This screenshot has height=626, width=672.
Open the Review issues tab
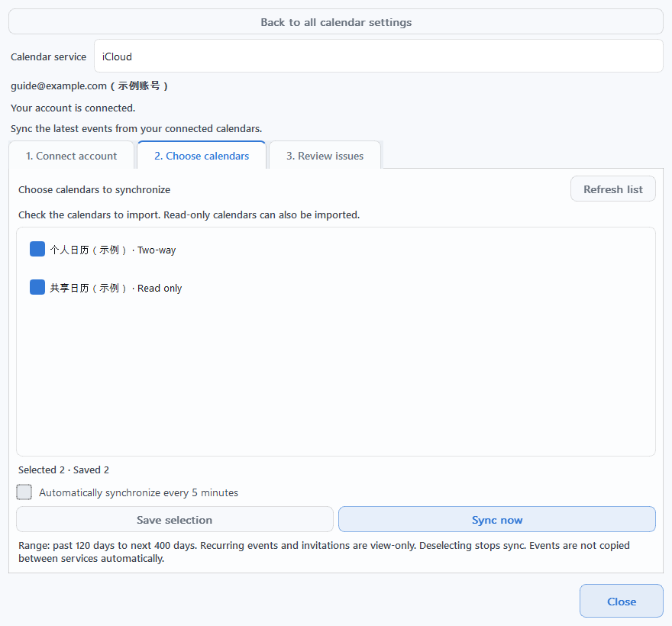click(x=325, y=156)
